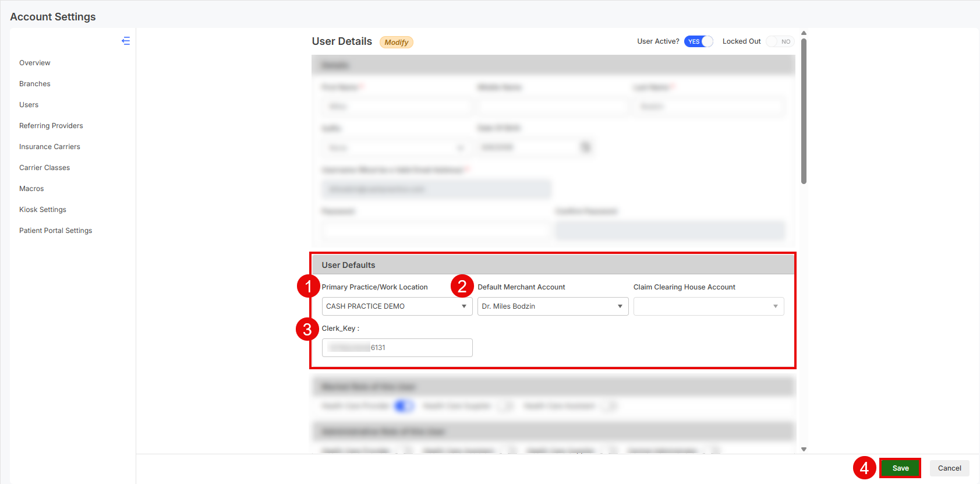Screen dimensions: 980x484
Task: Open Default Merchant Account dropdown
Action: click(553, 306)
